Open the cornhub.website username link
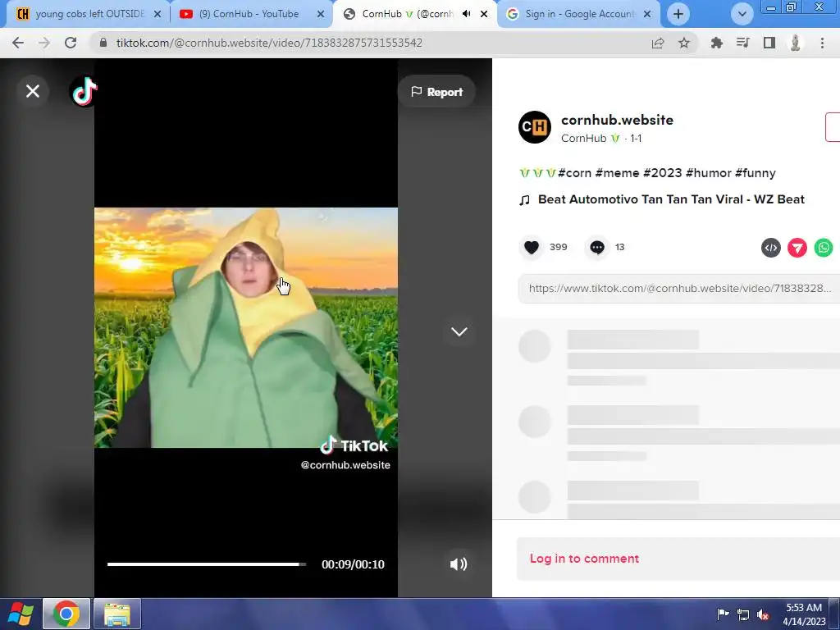 tap(617, 120)
